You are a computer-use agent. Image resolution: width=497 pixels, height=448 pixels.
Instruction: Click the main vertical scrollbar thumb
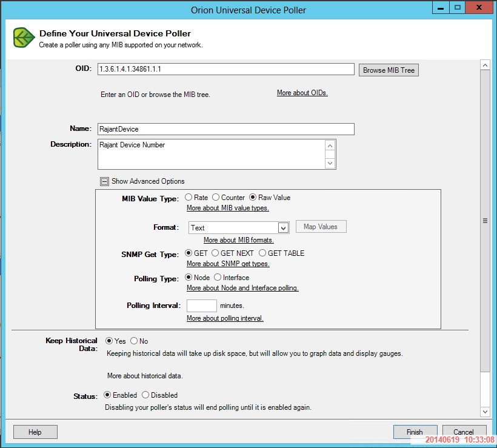click(485, 221)
